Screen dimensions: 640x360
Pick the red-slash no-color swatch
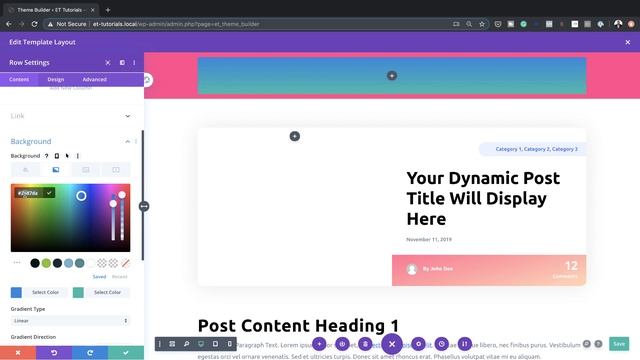point(125,263)
